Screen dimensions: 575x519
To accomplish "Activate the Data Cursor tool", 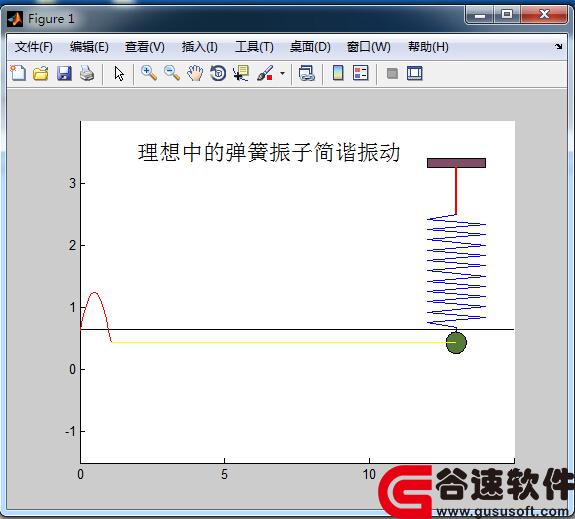I will tap(241, 73).
